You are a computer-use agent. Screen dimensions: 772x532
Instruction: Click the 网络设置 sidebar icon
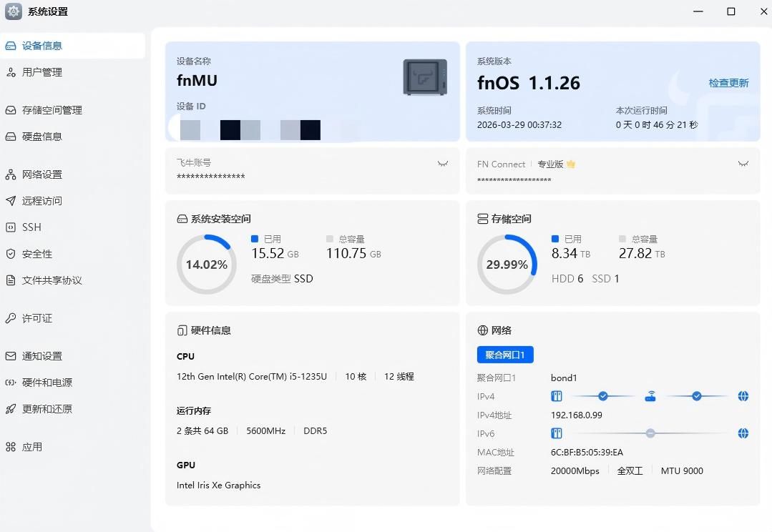(x=41, y=174)
